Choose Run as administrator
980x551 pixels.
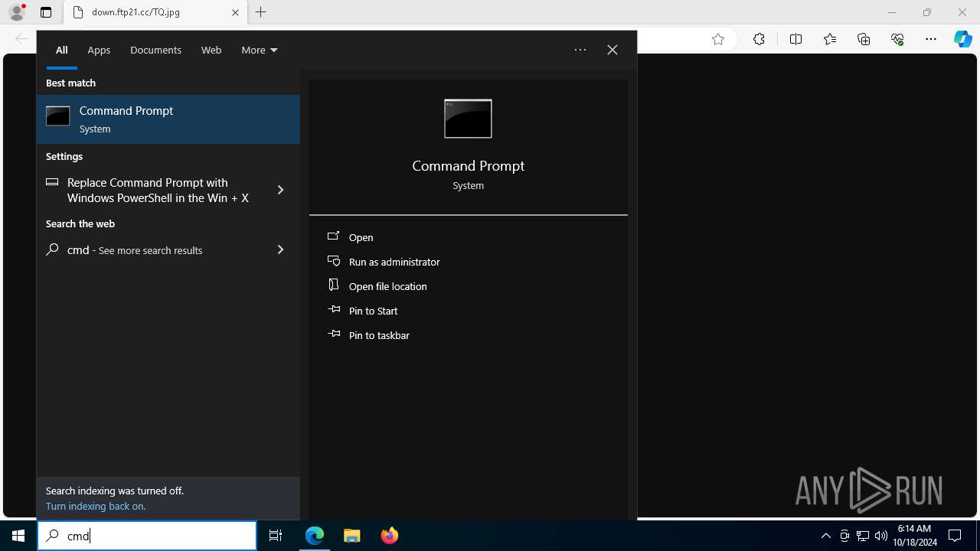(x=468, y=262)
